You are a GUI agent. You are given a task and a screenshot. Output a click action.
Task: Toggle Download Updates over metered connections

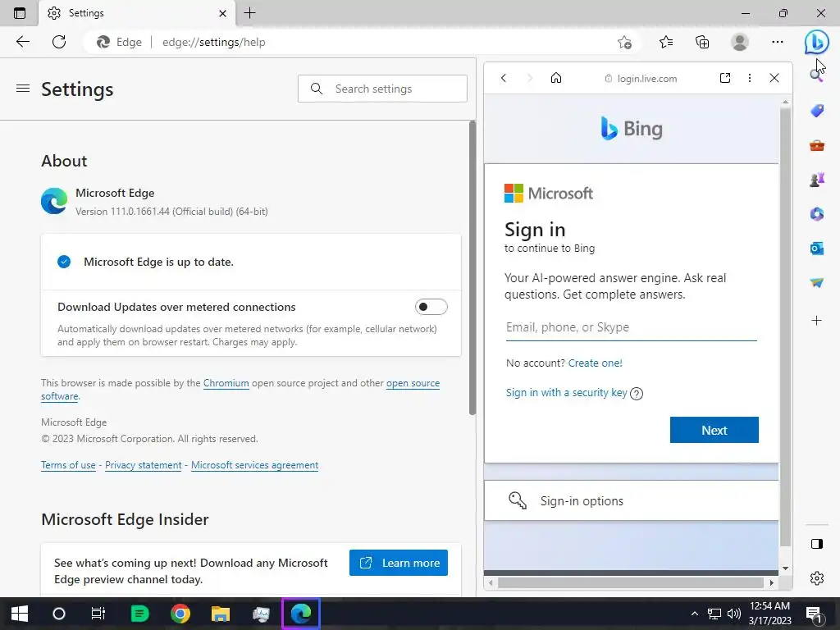point(431,307)
